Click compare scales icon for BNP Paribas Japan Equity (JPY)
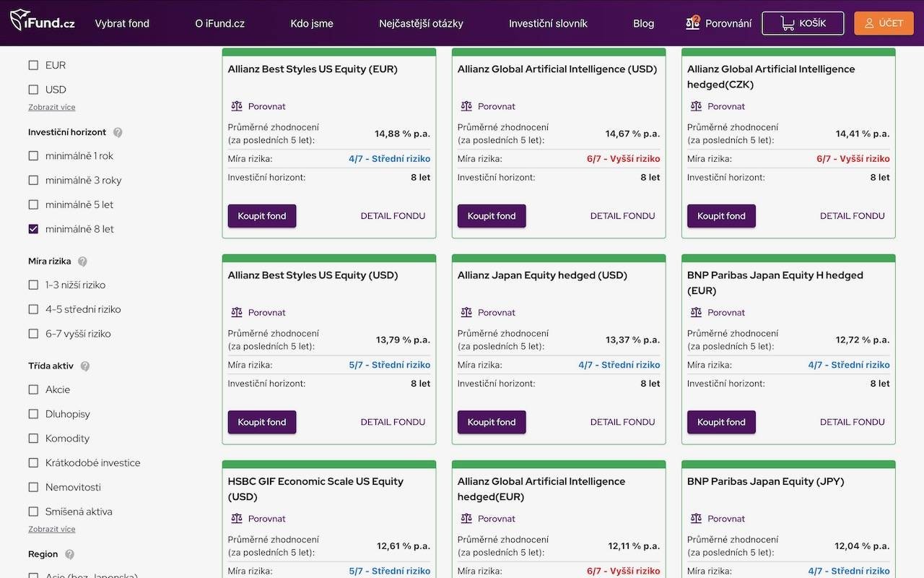This screenshot has width=924, height=578. point(696,519)
